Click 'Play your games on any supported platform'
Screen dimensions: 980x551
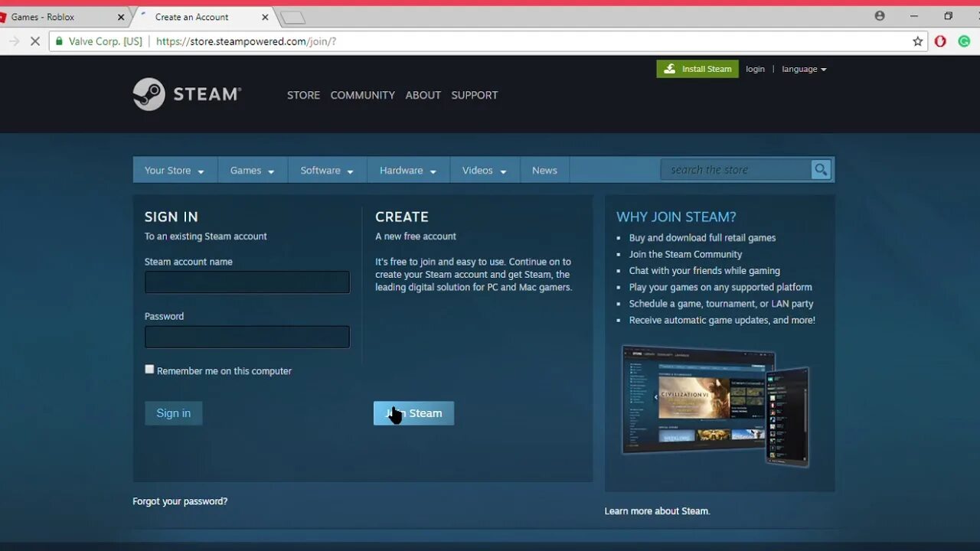tap(720, 287)
